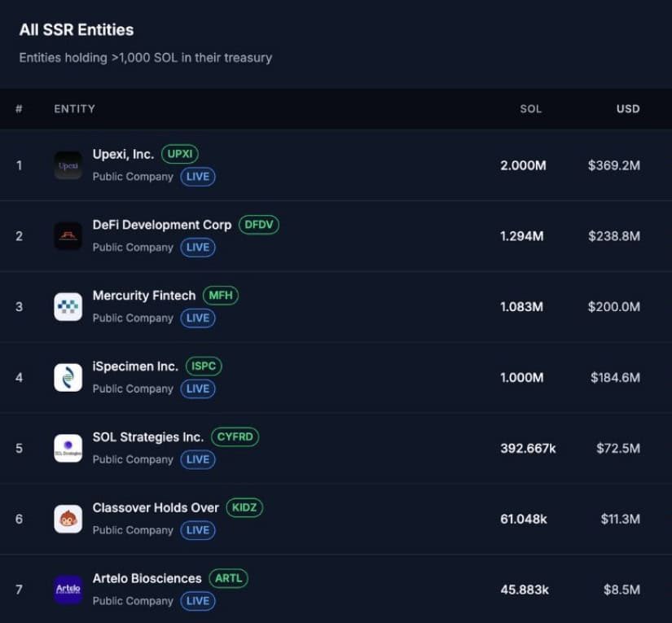
Task: Sort by the USD column header
Action: pyautogui.click(x=628, y=109)
